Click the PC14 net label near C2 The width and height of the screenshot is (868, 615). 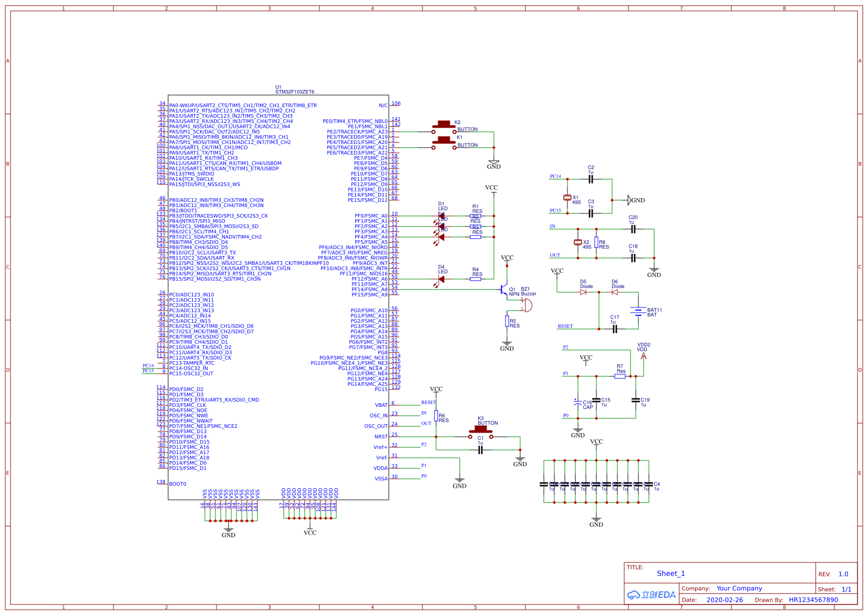pos(555,177)
